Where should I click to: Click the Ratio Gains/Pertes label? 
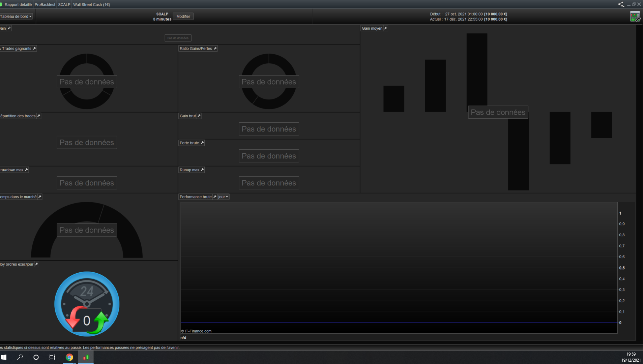(x=196, y=49)
